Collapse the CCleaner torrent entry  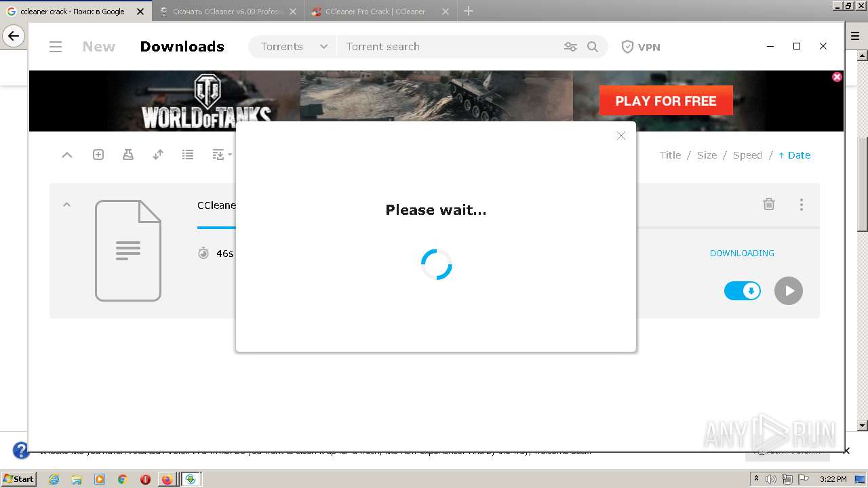pyautogui.click(x=66, y=204)
